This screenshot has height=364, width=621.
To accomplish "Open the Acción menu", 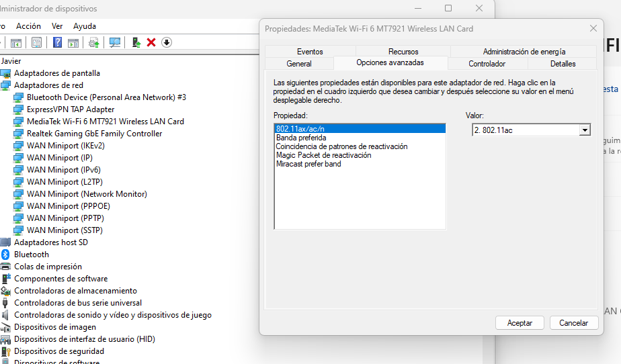I will pyautogui.click(x=28, y=26).
